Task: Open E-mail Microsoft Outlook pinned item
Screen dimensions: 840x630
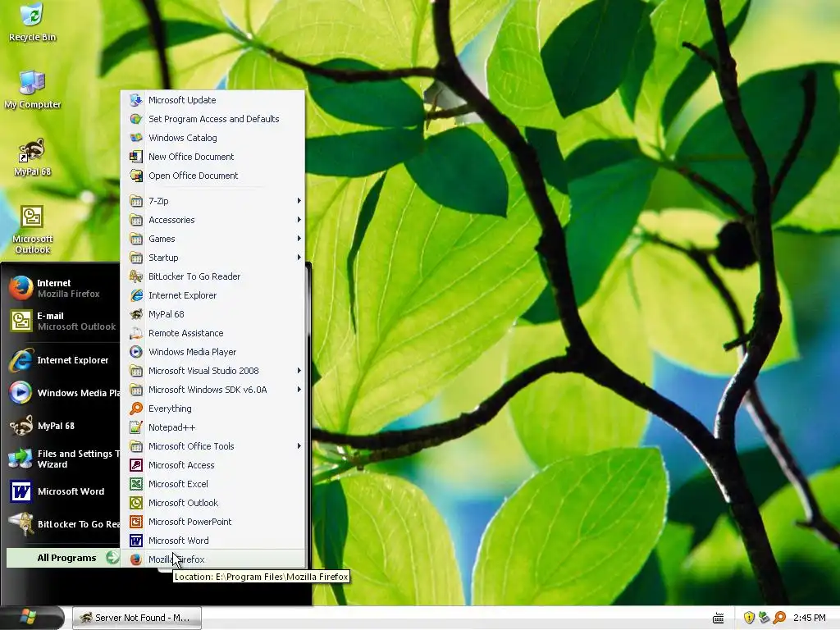Action: [62, 321]
